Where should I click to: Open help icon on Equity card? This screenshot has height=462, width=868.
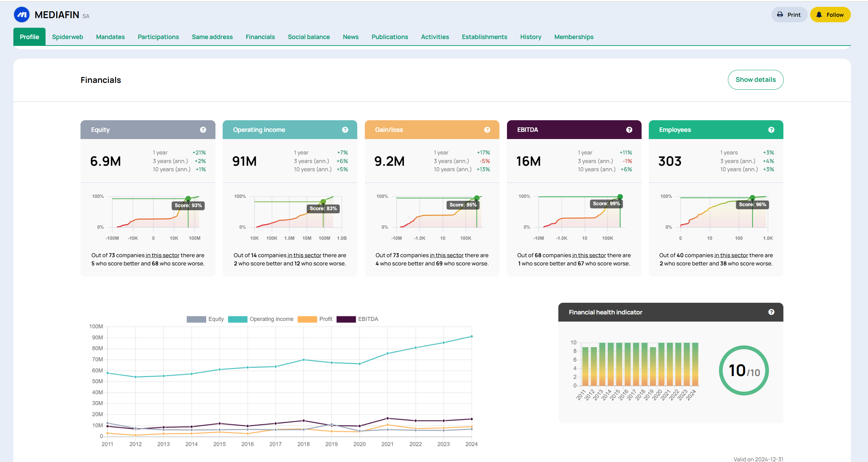[x=203, y=130]
